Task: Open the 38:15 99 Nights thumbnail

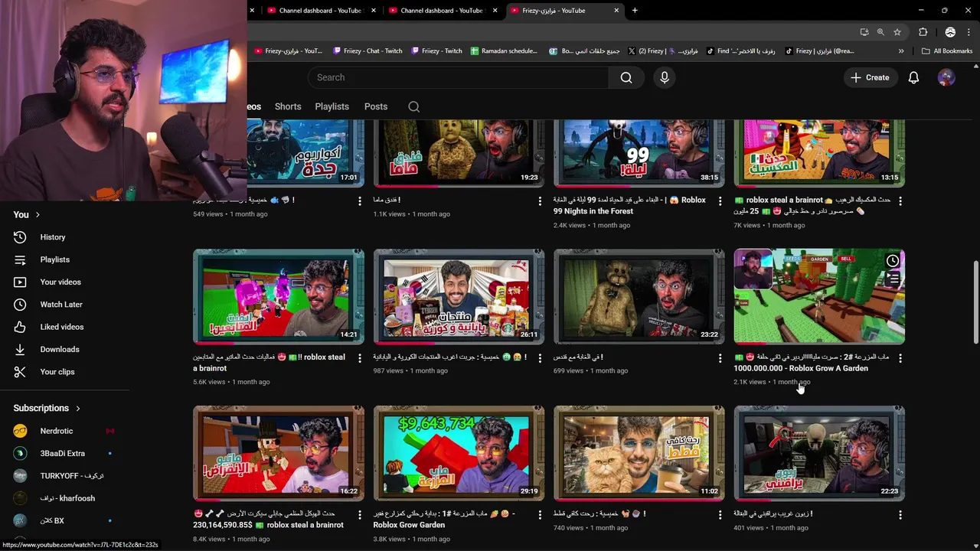Action: coord(639,153)
